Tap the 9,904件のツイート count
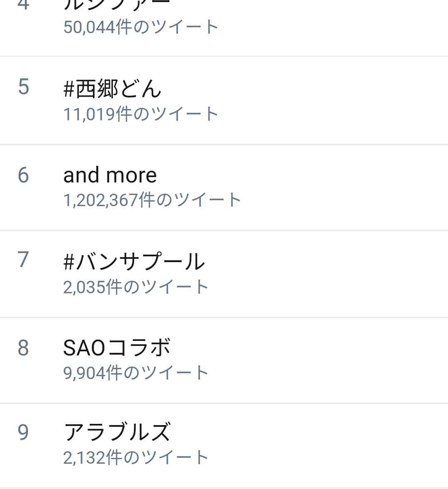Screen dimensions: 448x489 (136, 373)
